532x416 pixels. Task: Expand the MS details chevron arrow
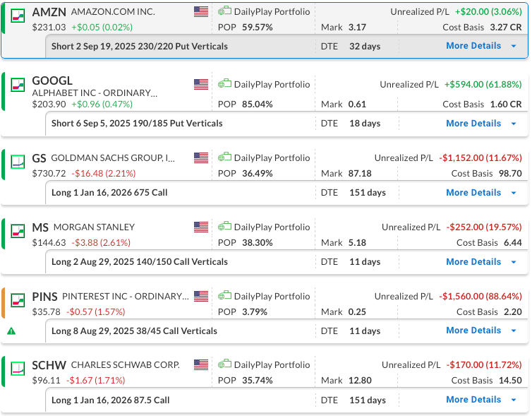[514, 262]
